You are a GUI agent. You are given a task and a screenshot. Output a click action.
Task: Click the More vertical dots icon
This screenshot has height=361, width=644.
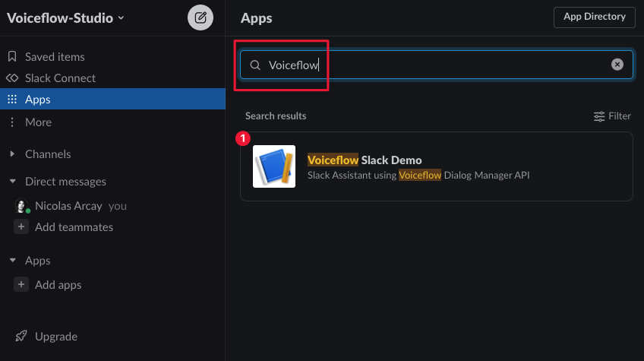click(12, 122)
